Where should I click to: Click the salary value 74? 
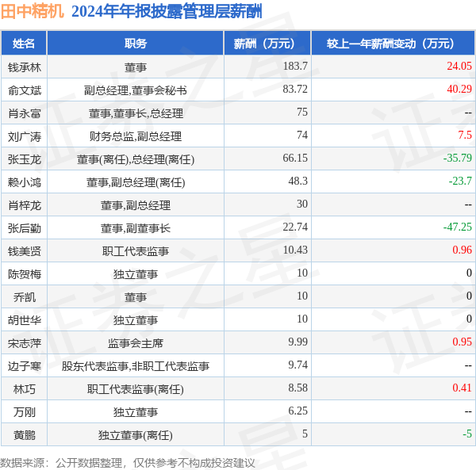tap(302, 135)
